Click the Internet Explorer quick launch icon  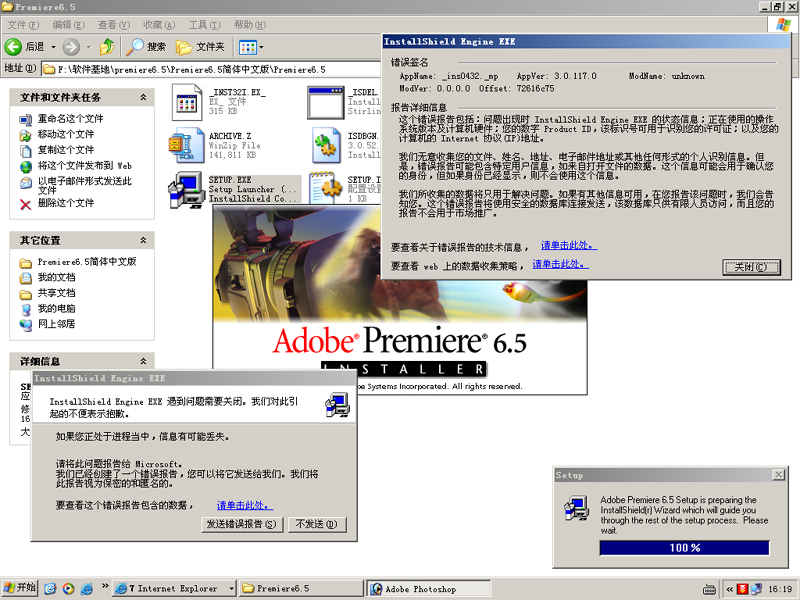[87, 588]
